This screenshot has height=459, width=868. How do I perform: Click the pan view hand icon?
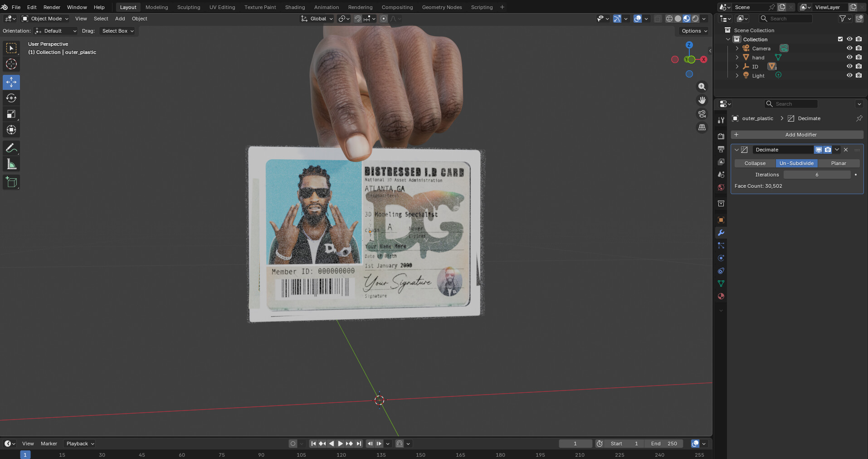pyautogui.click(x=702, y=100)
